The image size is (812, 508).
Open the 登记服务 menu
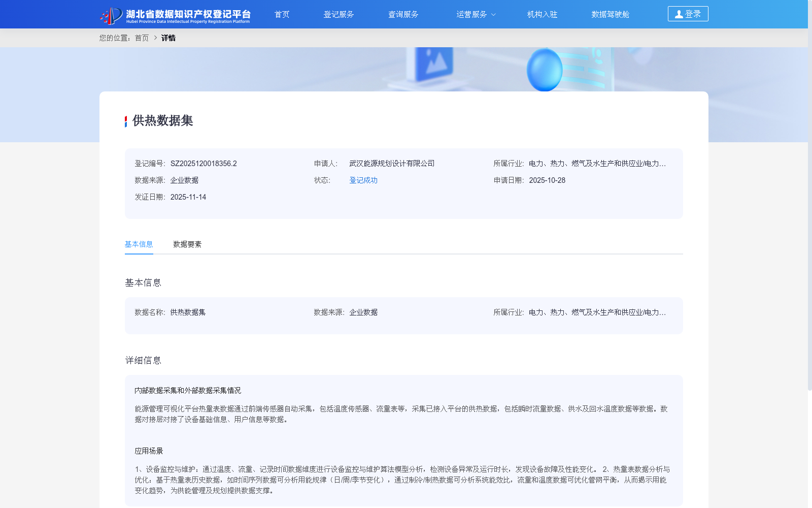pos(339,14)
